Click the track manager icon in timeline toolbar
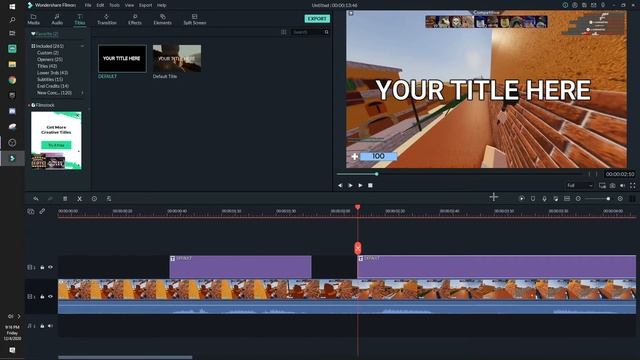Screen dimensions: 640x360 point(567,198)
